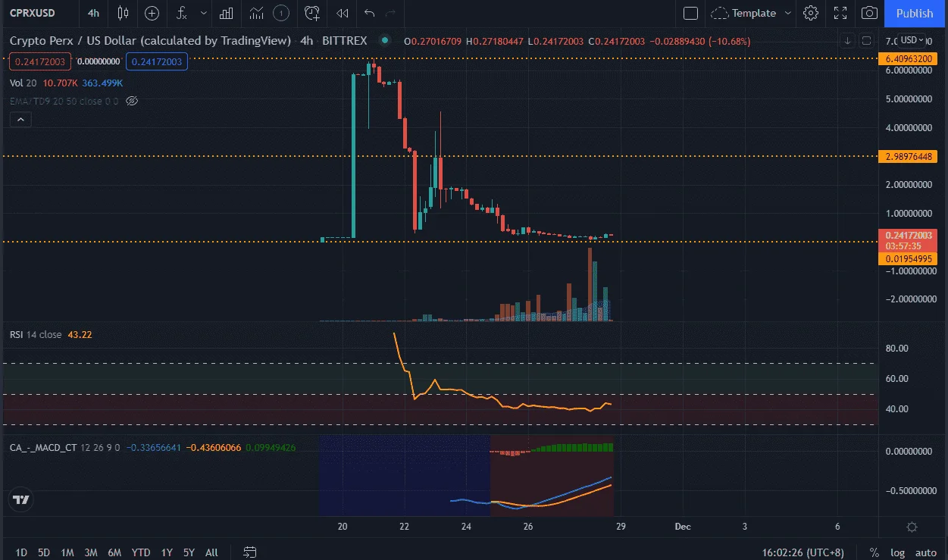Click the blue buy price 0.24172003 button
Viewport: 948px width, 560px height.
pos(156,61)
